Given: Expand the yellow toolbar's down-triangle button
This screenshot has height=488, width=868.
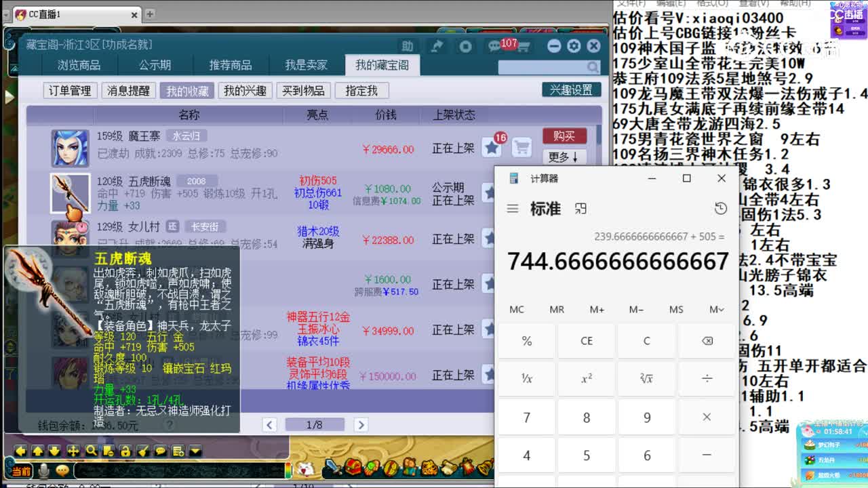Looking at the screenshot, I should 195,451.
